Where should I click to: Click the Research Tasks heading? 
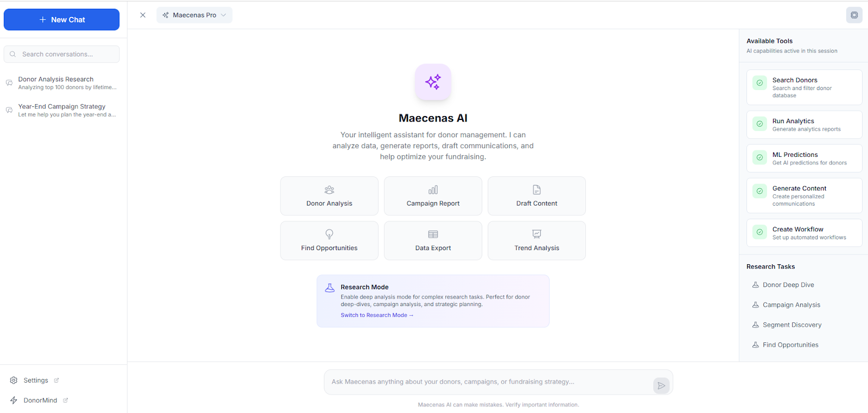point(770,267)
